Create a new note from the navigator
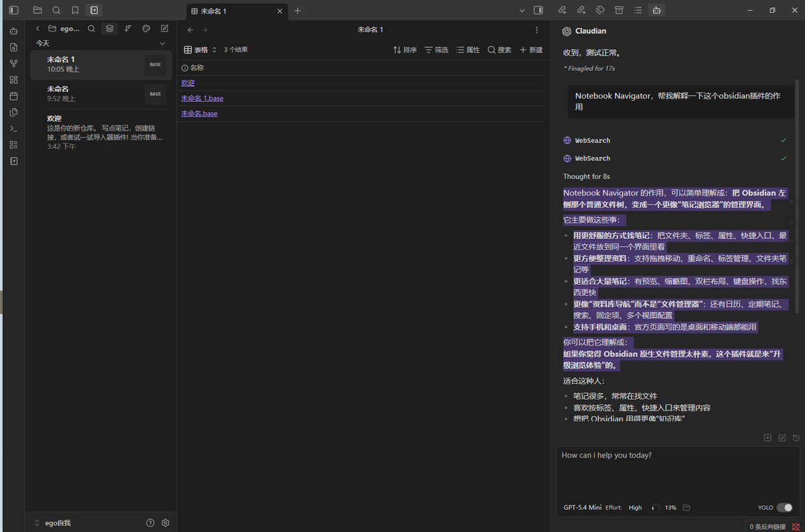 [164, 29]
